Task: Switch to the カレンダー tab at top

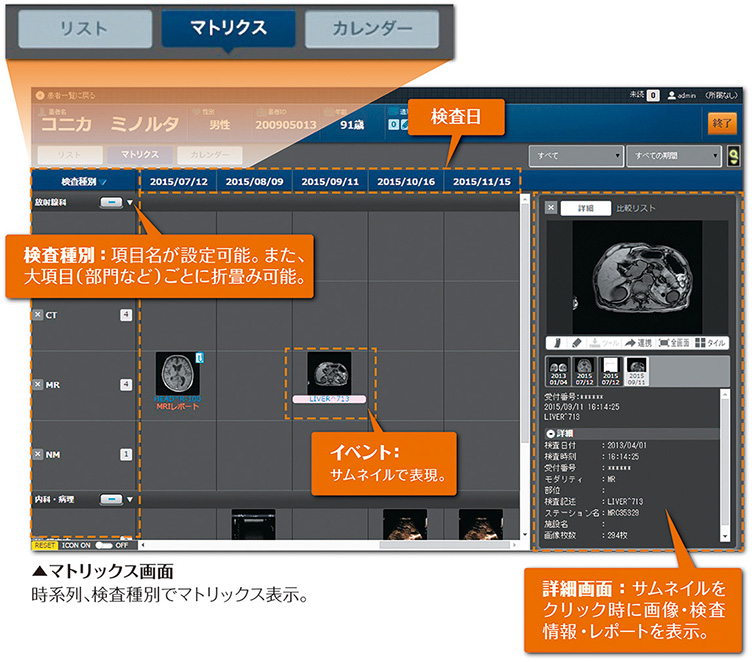Action: pyautogui.click(x=371, y=30)
